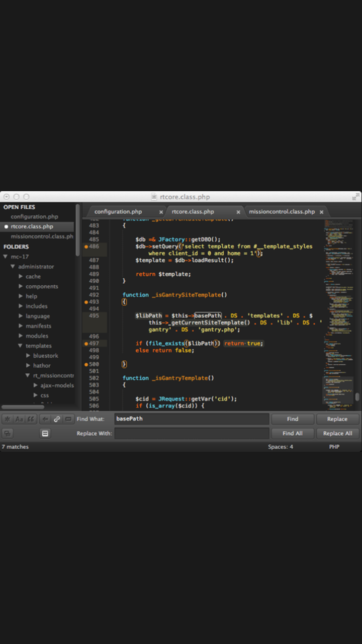Click the OPEN FILES sidebar heading

pyautogui.click(x=20, y=207)
